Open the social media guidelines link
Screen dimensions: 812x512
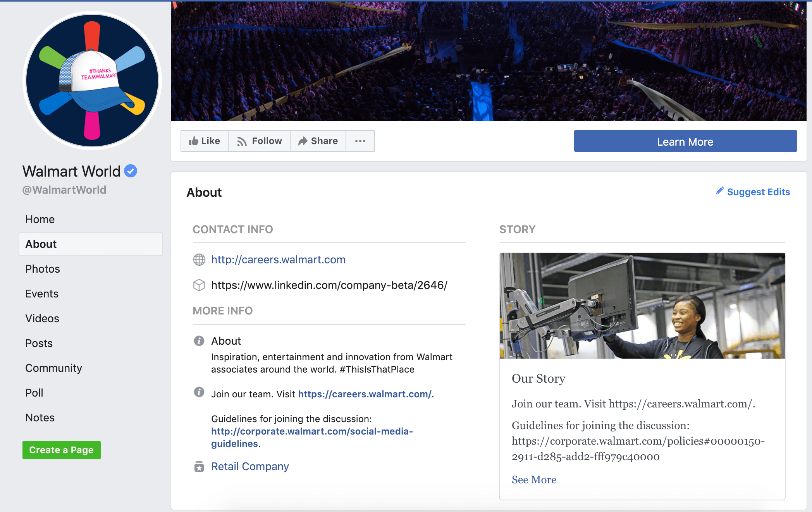pos(311,431)
